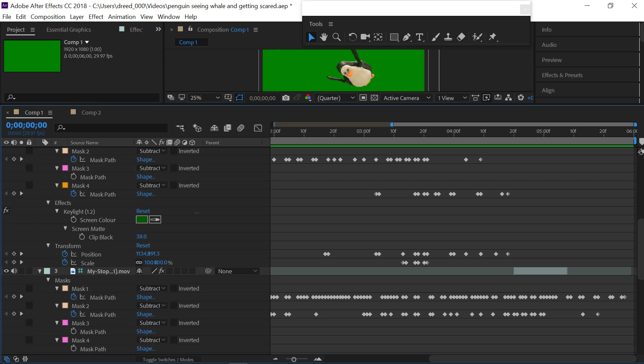Open the File menu
This screenshot has width=644, height=364.
pyautogui.click(x=7, y=17)
